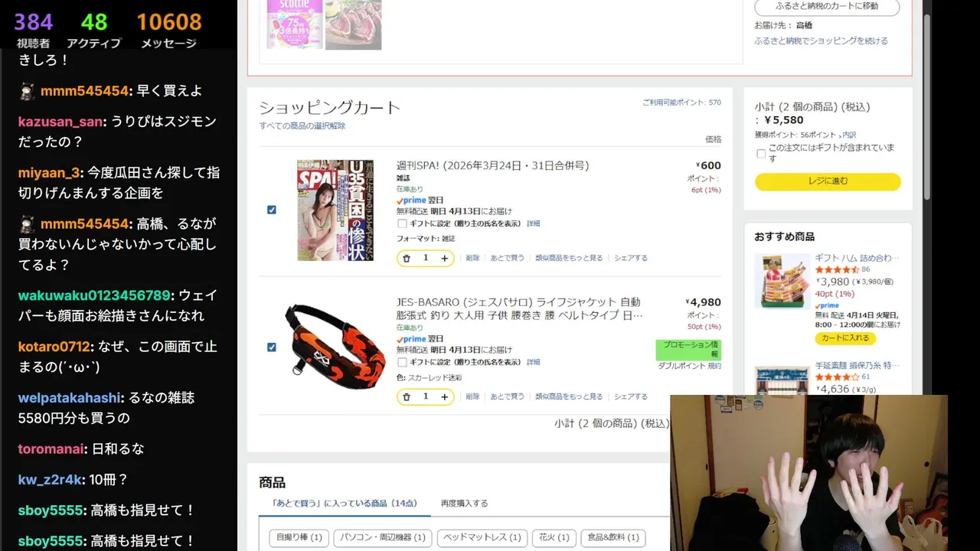Click chat username miyaan_3
Screen dimensions: 980x551
[49, 173]
